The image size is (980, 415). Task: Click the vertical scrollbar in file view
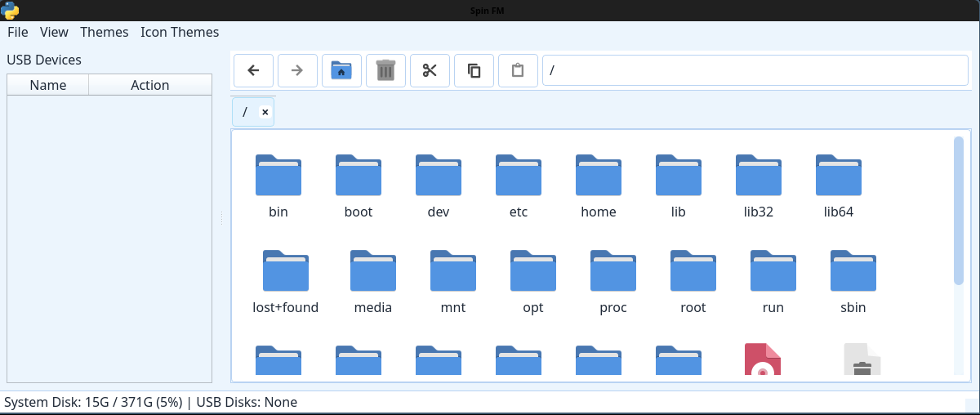click(959, 211)
